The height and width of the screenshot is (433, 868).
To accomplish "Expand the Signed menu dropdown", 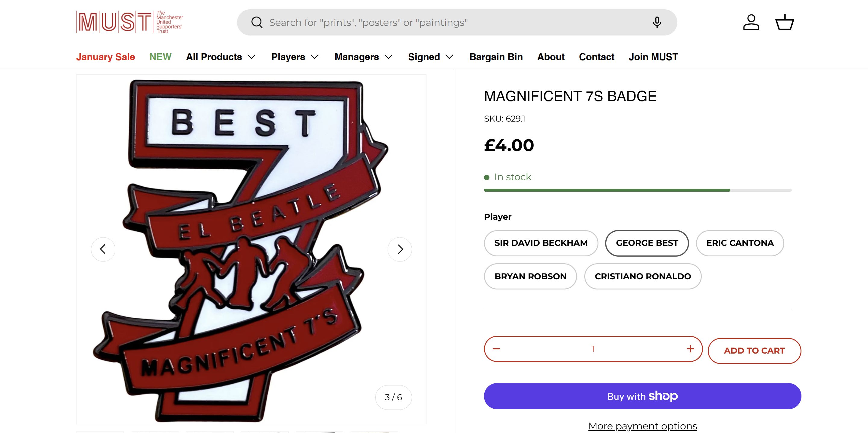I will [431, 57].
